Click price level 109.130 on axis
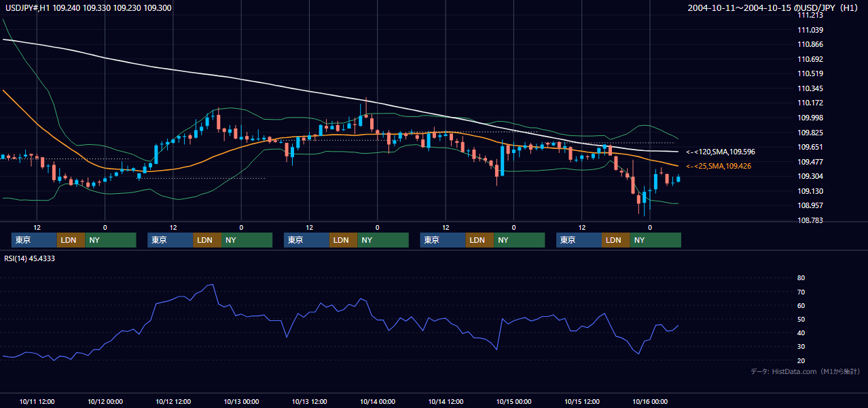 pos(811,191)
